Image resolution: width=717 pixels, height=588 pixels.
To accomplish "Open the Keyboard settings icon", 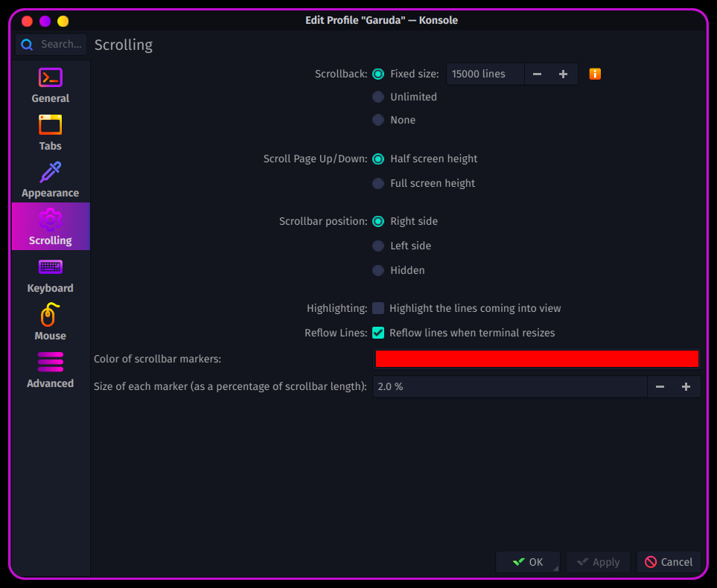I will (x=51, y=267).
